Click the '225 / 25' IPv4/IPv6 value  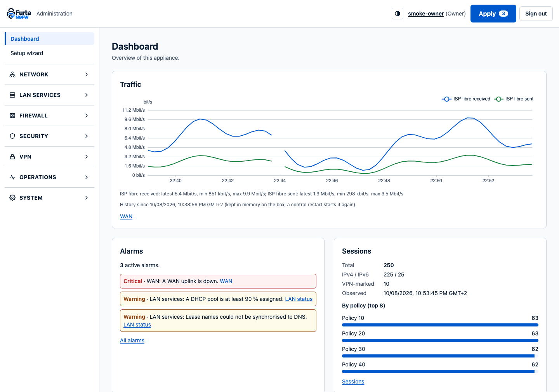click(x=394, y=275)
